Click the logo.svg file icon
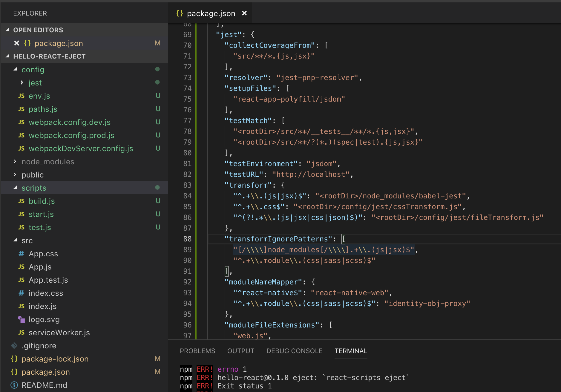 click(x=22, y=319)
